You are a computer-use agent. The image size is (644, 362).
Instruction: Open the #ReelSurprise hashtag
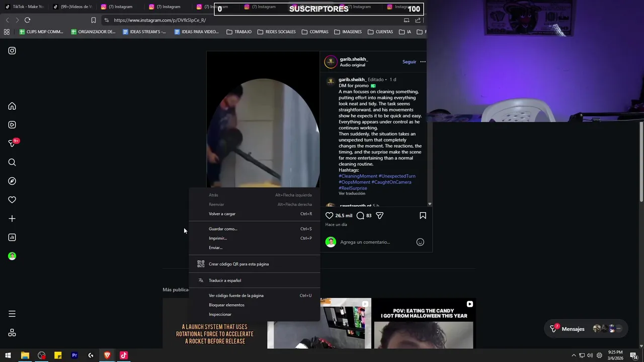point(353,188)
